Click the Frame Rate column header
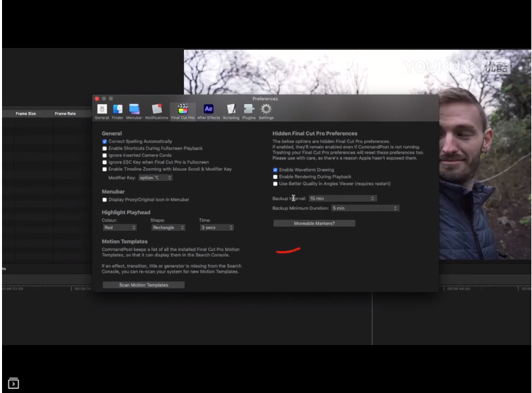The image size is (532, 393). [x=65, y=113]
